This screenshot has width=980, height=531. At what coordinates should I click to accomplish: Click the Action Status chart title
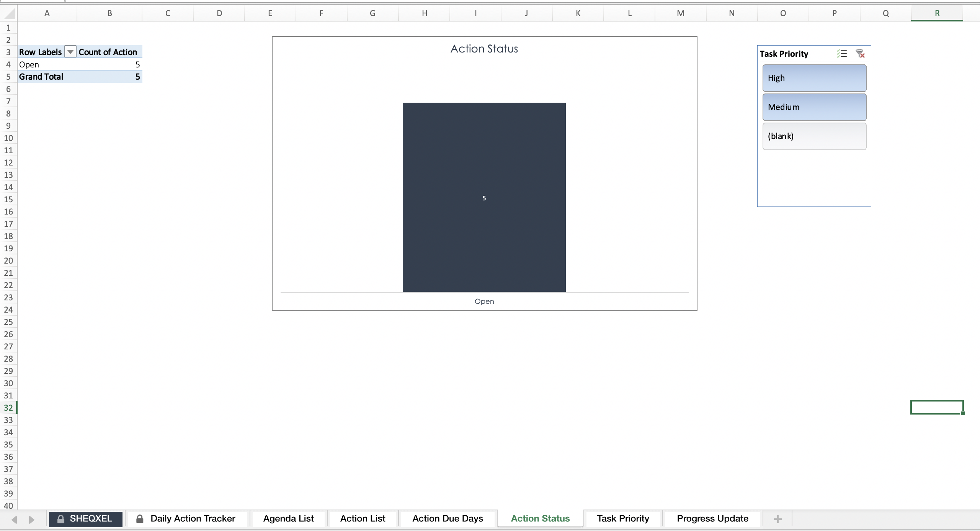(484, 49)
